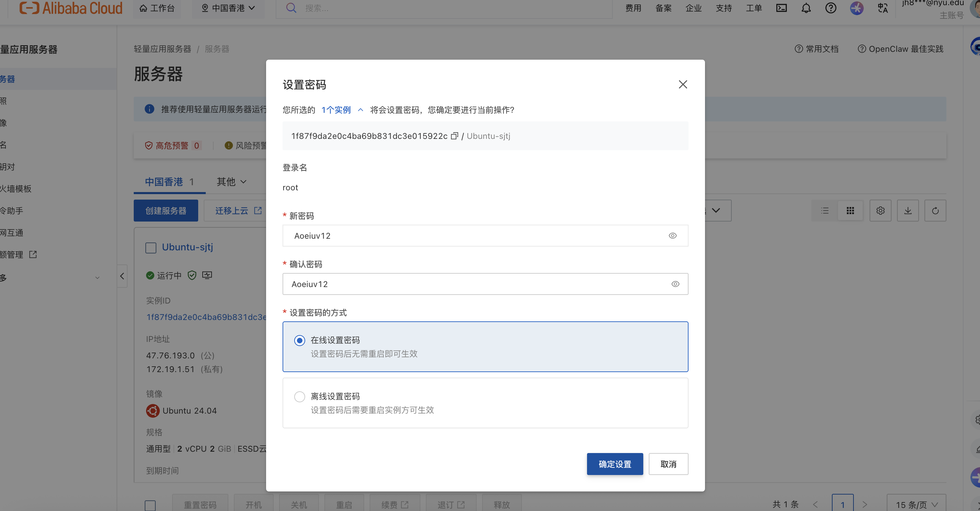Expand the 其他 regions dropdown

pyautogui.click(x=231, y=182)
